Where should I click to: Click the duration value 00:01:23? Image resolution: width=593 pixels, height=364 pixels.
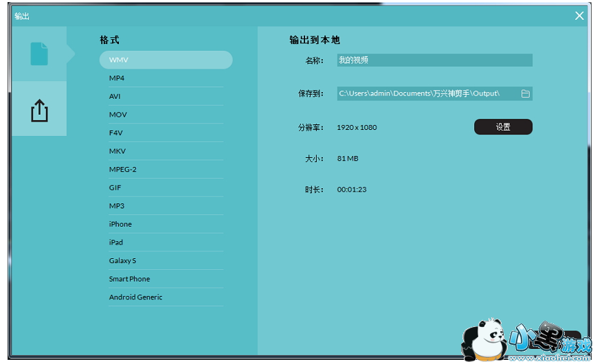[352, 190]
